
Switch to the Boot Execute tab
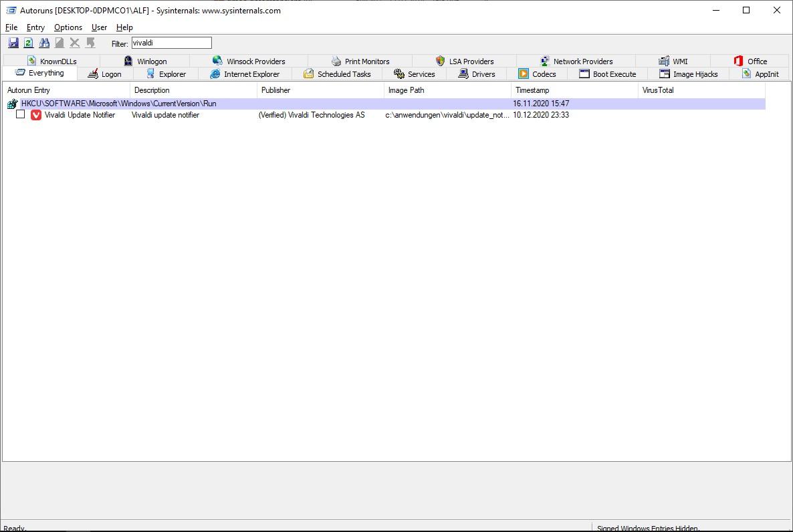click(607, 74)
